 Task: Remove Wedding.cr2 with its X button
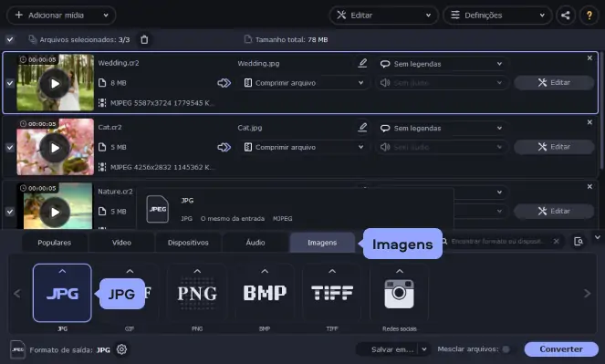[x=589, y=57]
